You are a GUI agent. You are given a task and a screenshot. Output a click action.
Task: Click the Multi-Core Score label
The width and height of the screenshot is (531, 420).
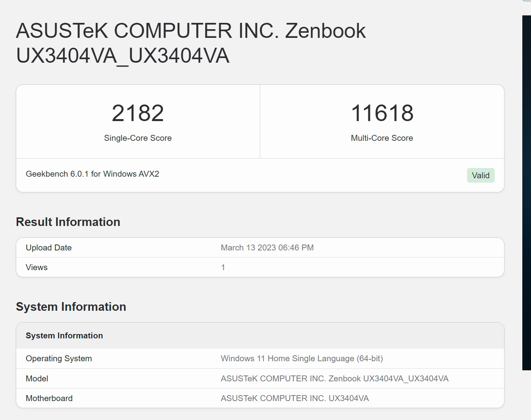point(382,138)
